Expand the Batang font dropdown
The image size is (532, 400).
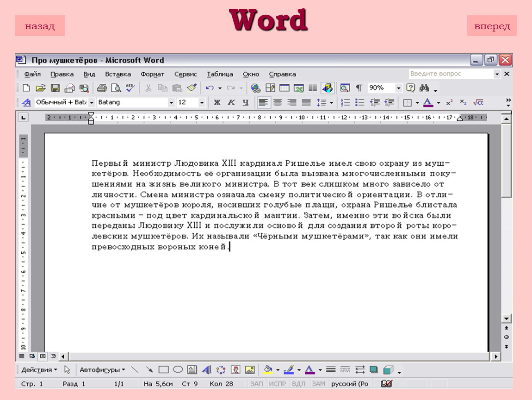coord(171,103)
